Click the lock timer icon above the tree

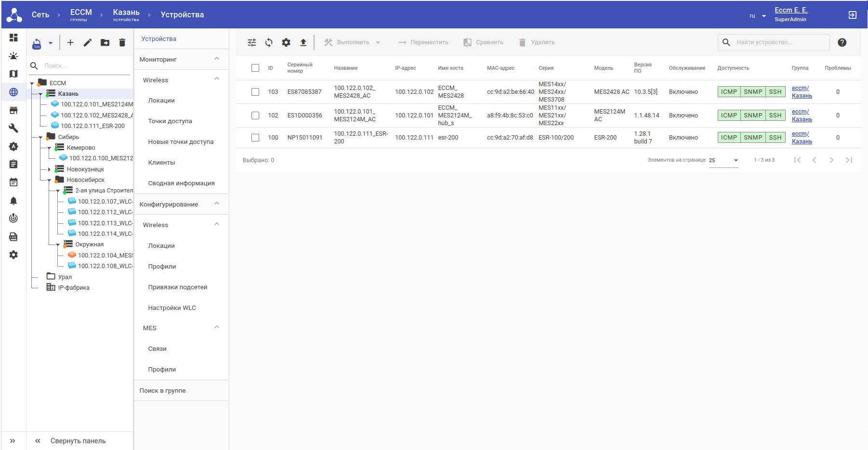(37, 44)
